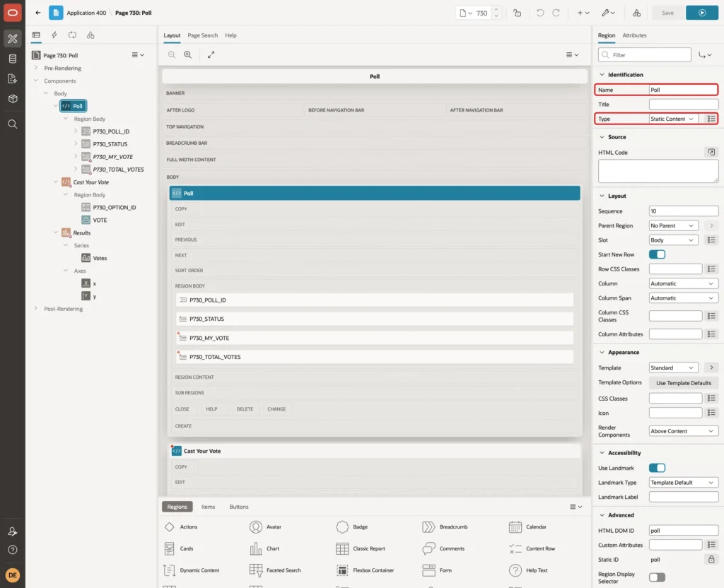Open the Slot dropdown set to Body
The width and height of the screenshot is (724, 588).
pyautogui.click(x=674, y=240)
